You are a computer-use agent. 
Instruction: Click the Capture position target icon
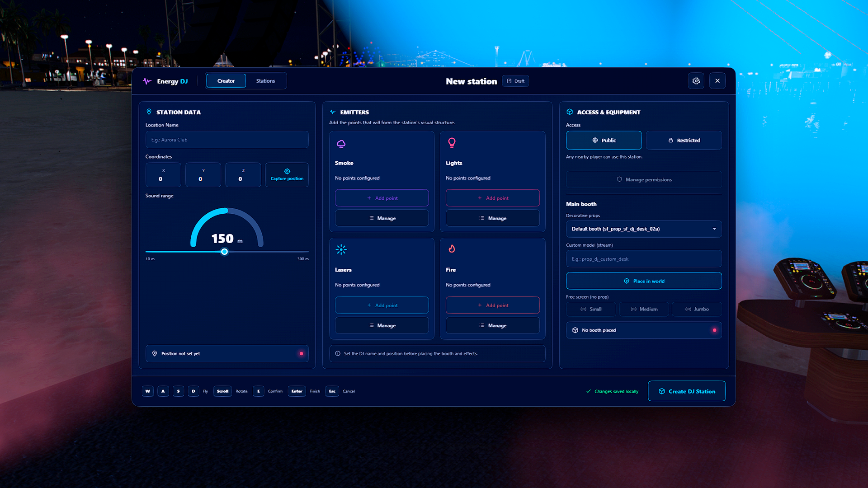coord(287,171)
